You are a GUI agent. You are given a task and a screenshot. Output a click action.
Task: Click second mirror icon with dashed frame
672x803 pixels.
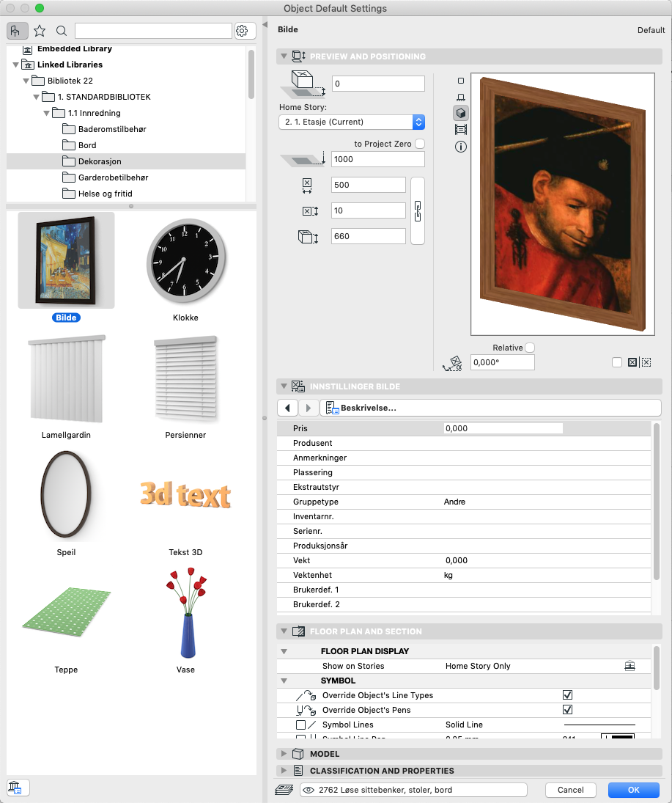pos(646,362)
